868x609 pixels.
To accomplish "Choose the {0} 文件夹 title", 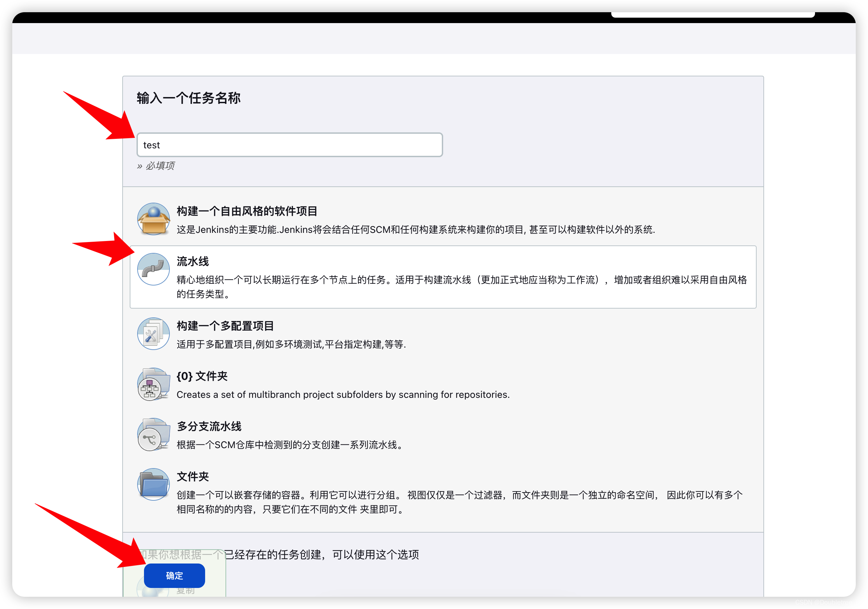I will (x=202, y=376).
